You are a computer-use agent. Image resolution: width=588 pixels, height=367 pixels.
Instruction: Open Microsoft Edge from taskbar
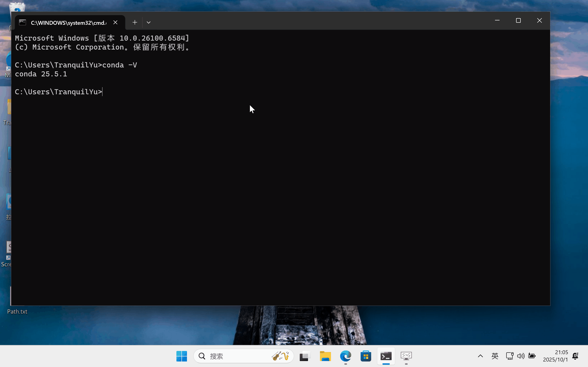coord(345,356)
